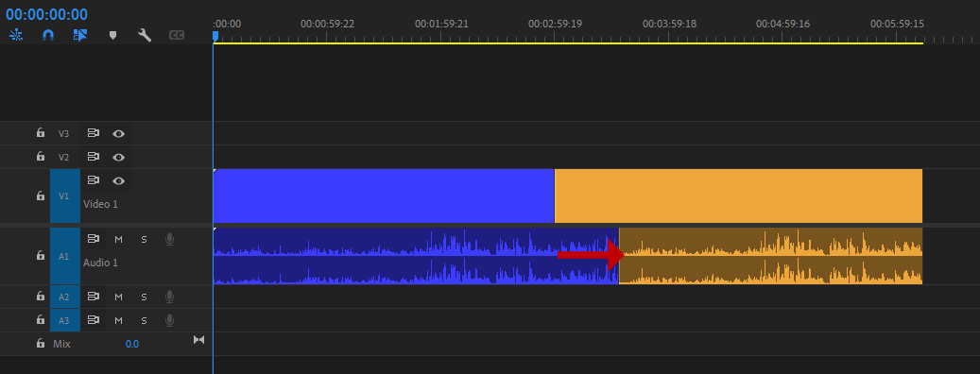Click the ruler at 00:03:59:18
Viewport: 980px width, 374px height.
[669, 25]
